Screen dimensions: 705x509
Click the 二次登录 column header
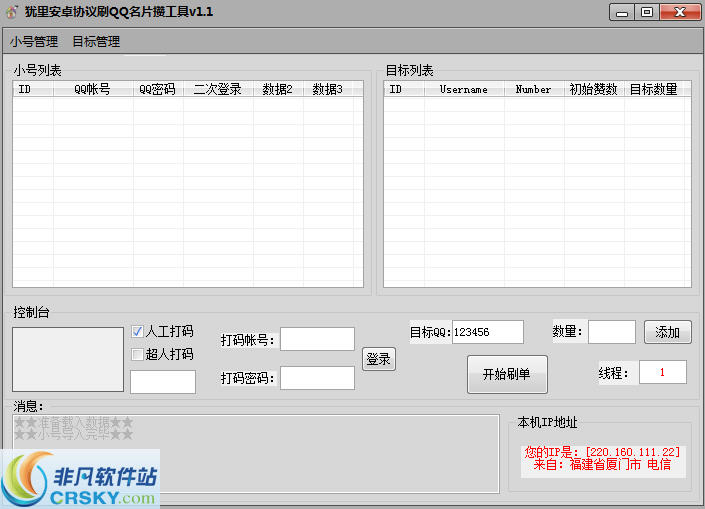pos(217,89)
